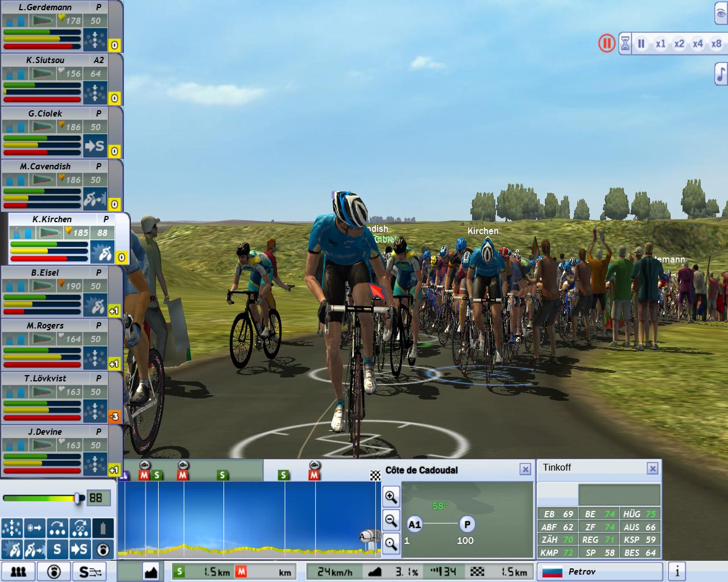The image size is (728, 582).
Task: Click the relay order icon with infinity symbol
Action: 80,528
